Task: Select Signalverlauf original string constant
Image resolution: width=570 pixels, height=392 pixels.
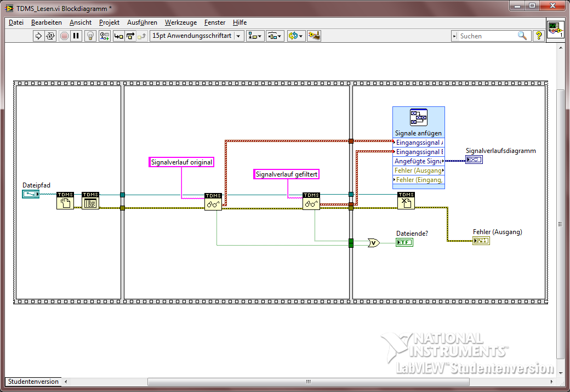Action: pos(181,162)
